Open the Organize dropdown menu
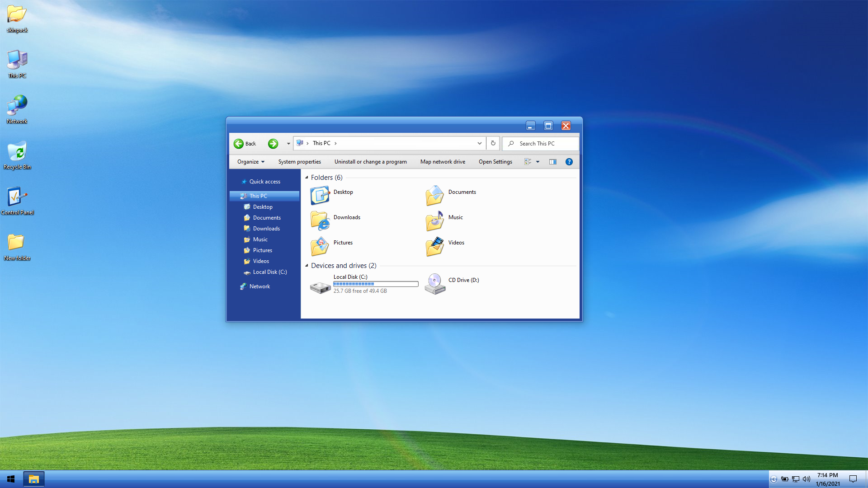Viewport: 868px width, 488px height. click(251, 162)
